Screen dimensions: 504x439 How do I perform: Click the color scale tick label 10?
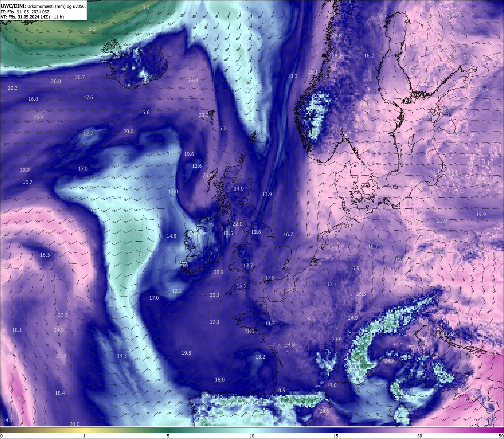[x=252, y=436]
